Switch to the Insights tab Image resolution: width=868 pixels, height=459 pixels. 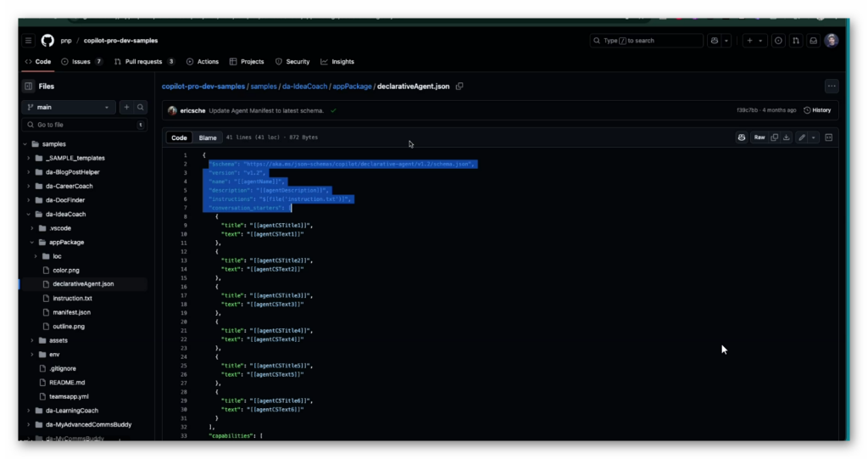[x=337, y=62]
